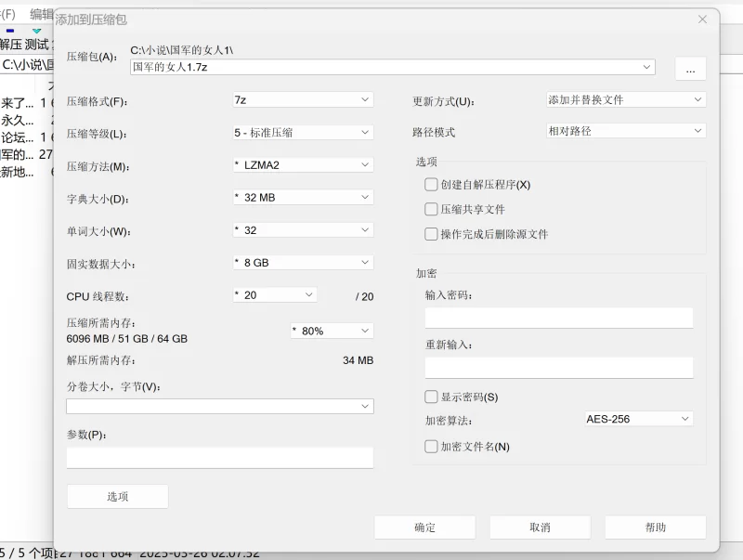The image size is (743, 560).
Task: Enable the 显示密码 checkbox
Action: [431, 397]
